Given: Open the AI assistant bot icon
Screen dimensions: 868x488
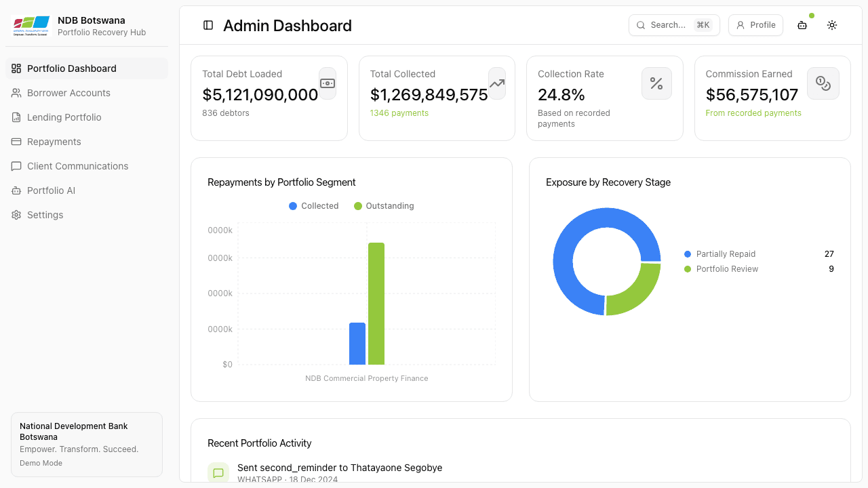Looking at the screenshot, I should click(802, 25).
